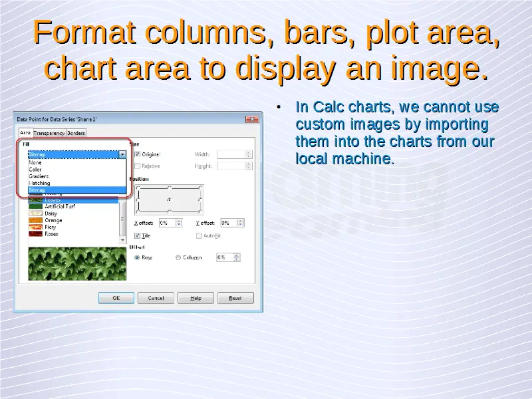532x399 pixels.
Task: Select the Fiery bitmap swatch
Action: pyautogui.click(x=51, y=227)
